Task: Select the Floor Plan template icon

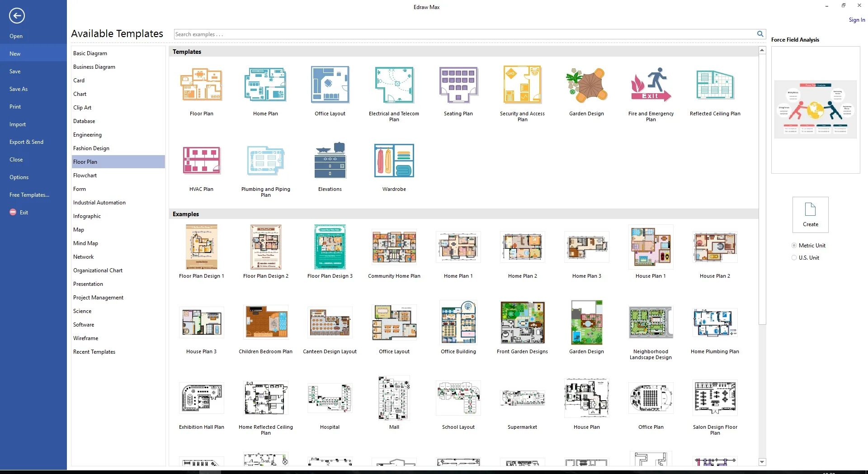Action: coord(202,85)
